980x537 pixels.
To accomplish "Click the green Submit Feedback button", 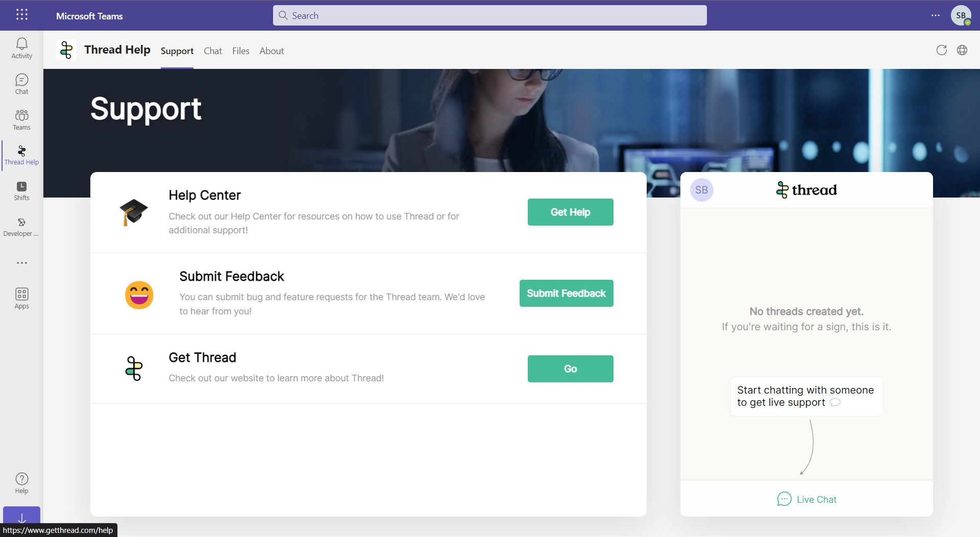I will 567,293.
